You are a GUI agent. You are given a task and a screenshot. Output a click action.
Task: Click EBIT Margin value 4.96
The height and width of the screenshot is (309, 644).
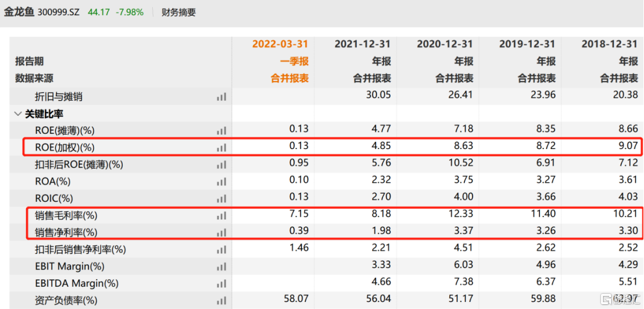click(547, 266)
